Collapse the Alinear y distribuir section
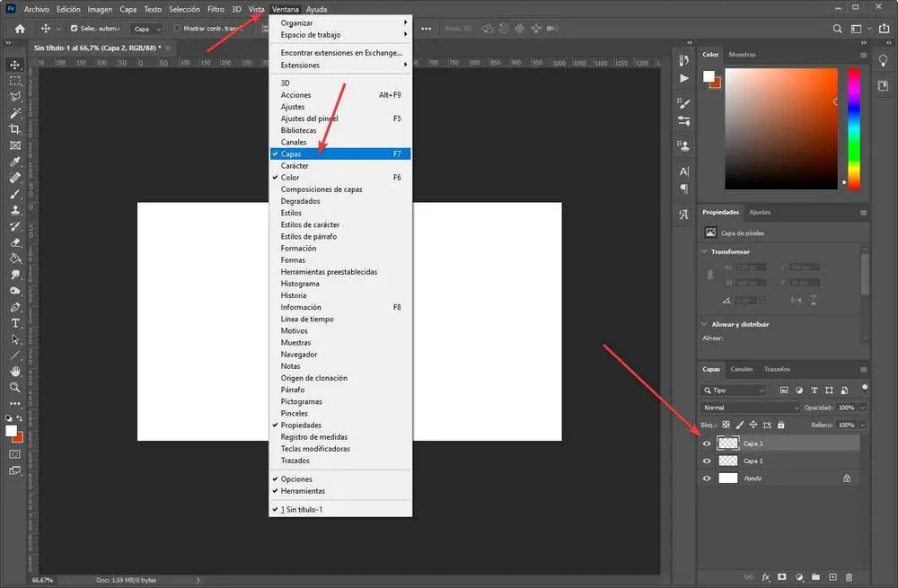The height and width of the screenshot is (588, 898). click(x=704, y=324)
